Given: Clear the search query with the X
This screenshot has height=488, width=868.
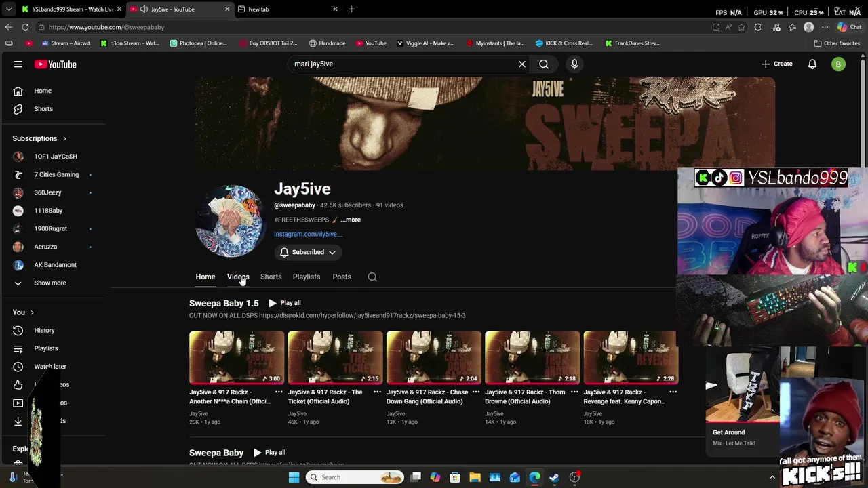Looking at the screenshot, I should 522,64.
